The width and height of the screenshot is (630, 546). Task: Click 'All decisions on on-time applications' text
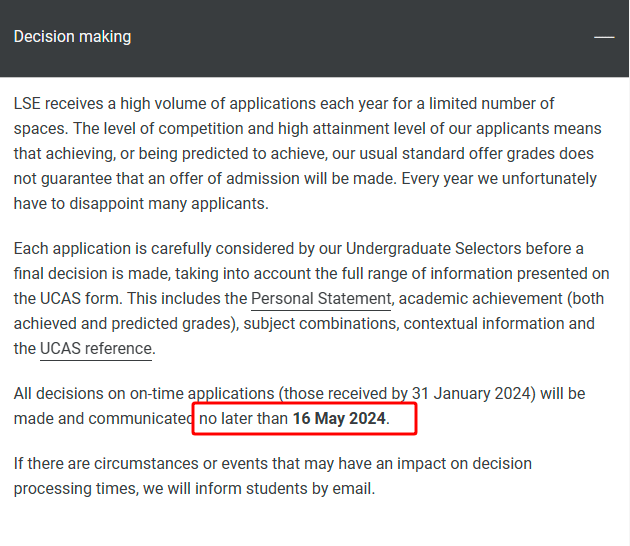[x=144, y=393]
